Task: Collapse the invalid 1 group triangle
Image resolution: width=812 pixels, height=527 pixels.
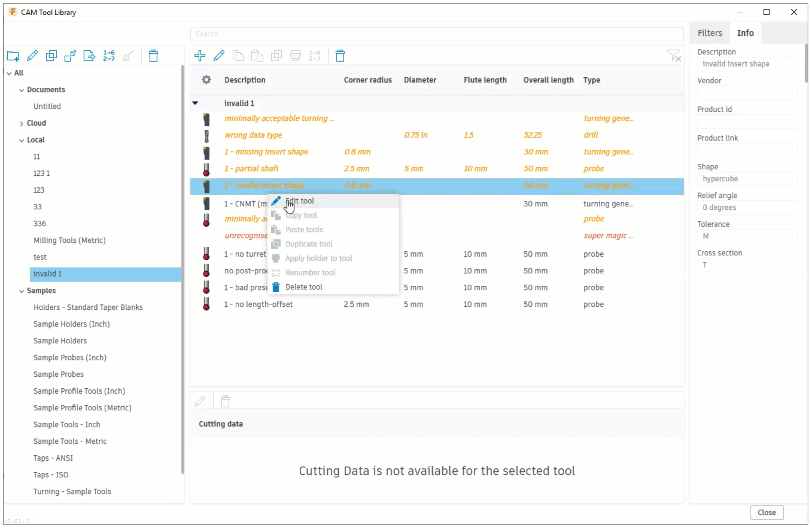Action: click(195, 103)
